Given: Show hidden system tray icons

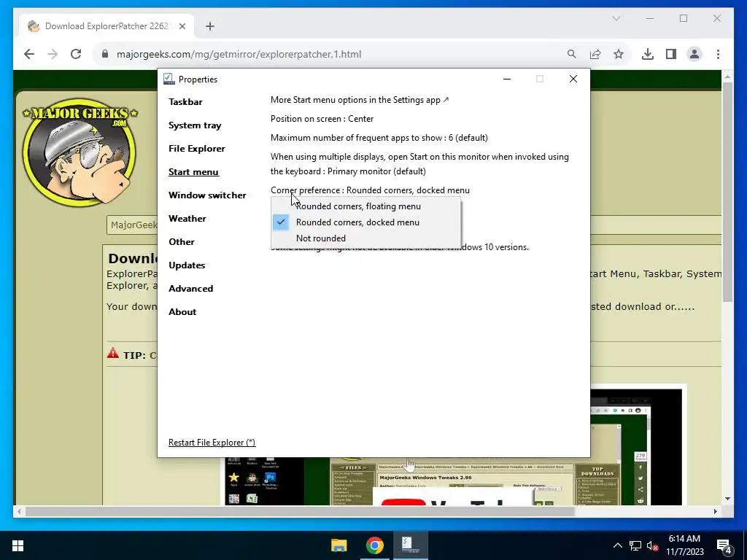Looking at the screenshot, I should tap(617, 545).
